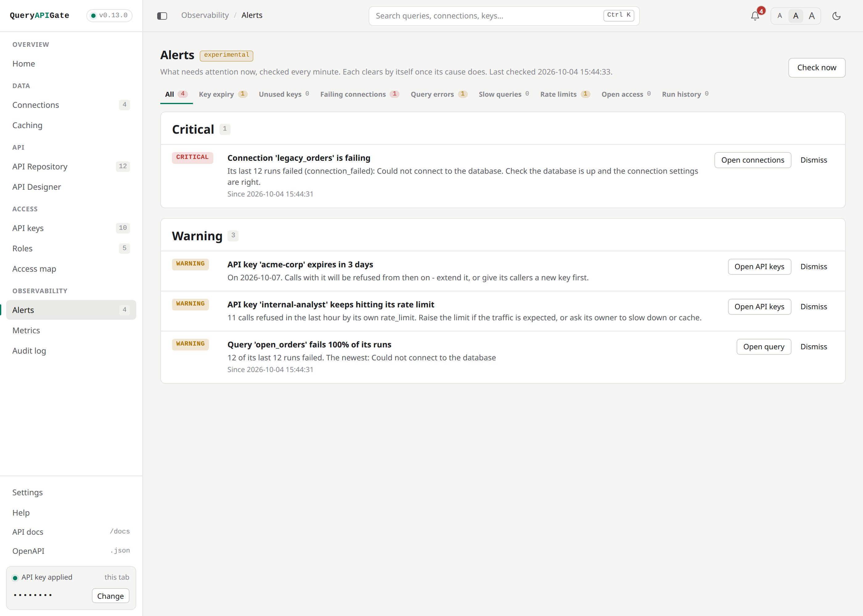Dismiss the open_orders query alert
The image size is (863, 616).
(x=814, y=347)
